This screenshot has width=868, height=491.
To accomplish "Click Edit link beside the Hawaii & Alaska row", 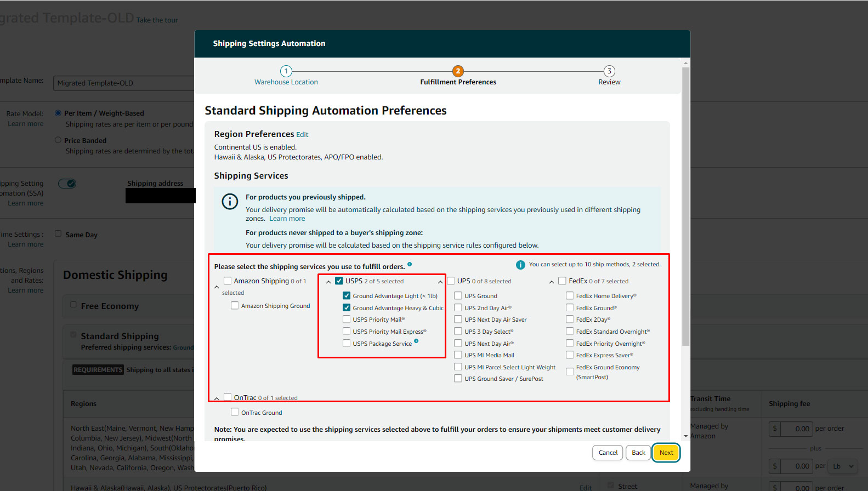I will click(586, 488).
